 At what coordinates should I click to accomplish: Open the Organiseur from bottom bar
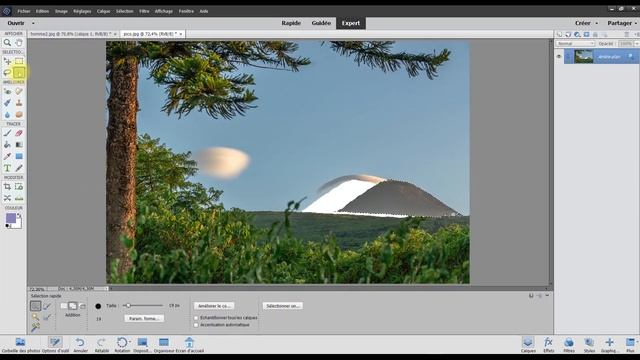pyautogui.click(x=164, y=345)
